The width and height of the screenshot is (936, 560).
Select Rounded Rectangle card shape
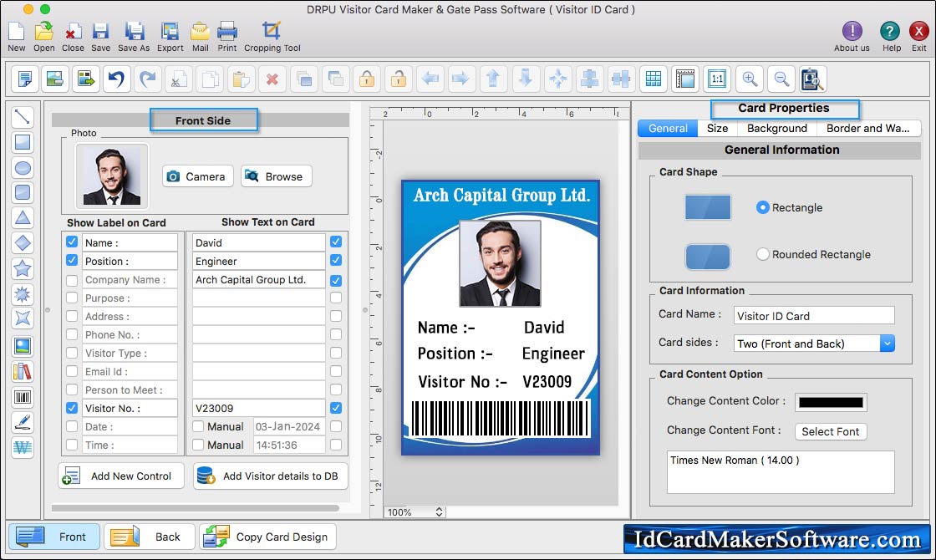[762, 254]
